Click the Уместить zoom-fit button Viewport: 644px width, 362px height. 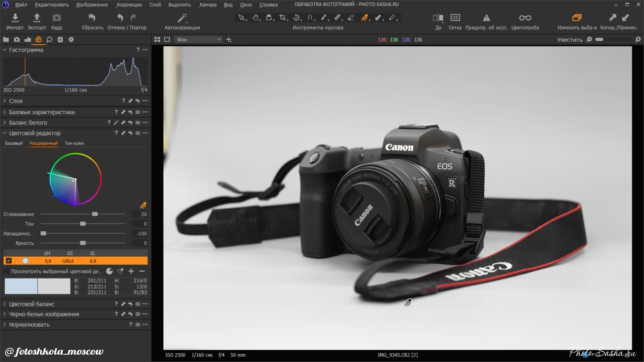point(569,40)
